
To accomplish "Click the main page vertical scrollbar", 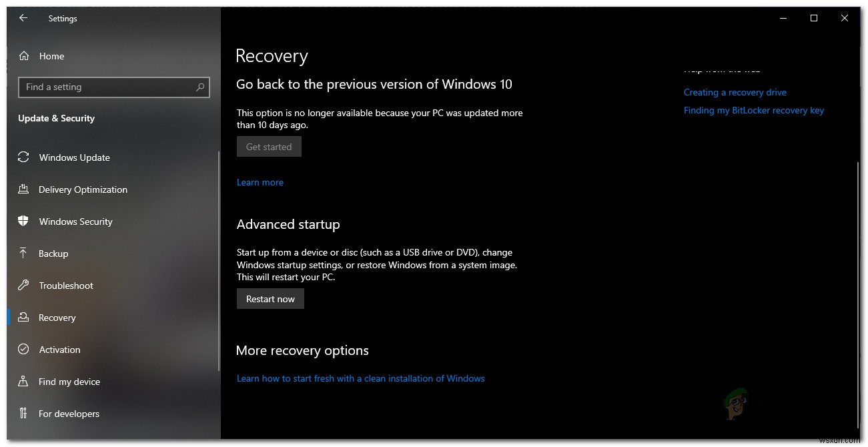I will click(x=858, y=294).
